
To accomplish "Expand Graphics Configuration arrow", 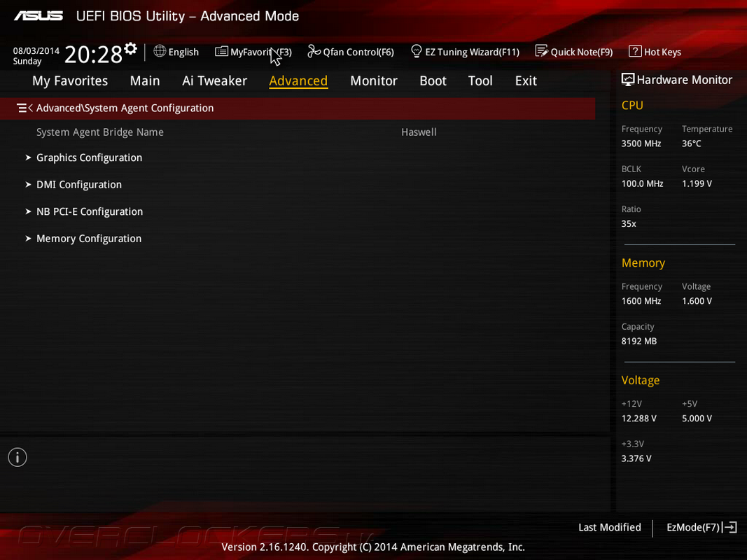I will click(x=28, y=157).
